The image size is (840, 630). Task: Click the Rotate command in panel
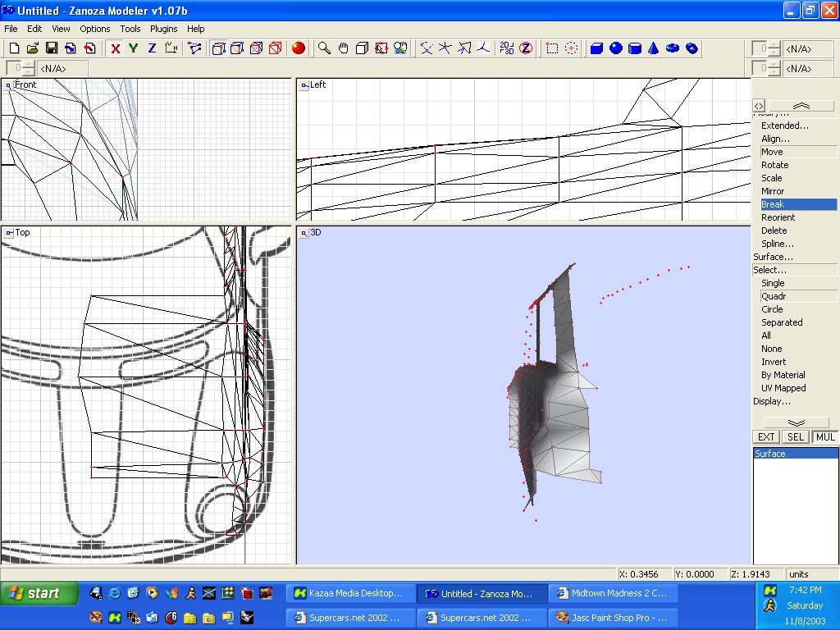[x=774, y=165]
